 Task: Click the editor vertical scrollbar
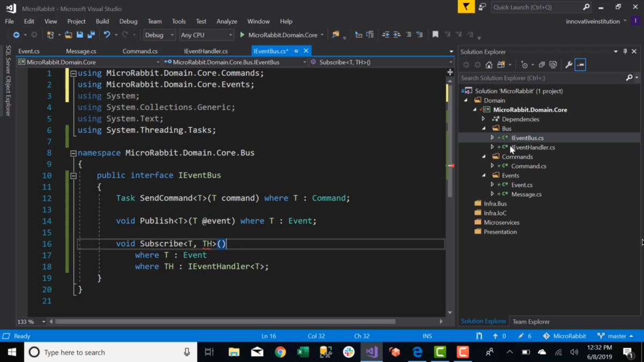(450, 139)
